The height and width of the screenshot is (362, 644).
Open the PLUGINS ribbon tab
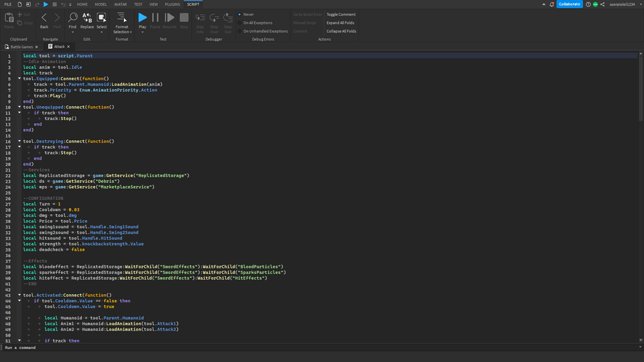click(x=172, y=4)
